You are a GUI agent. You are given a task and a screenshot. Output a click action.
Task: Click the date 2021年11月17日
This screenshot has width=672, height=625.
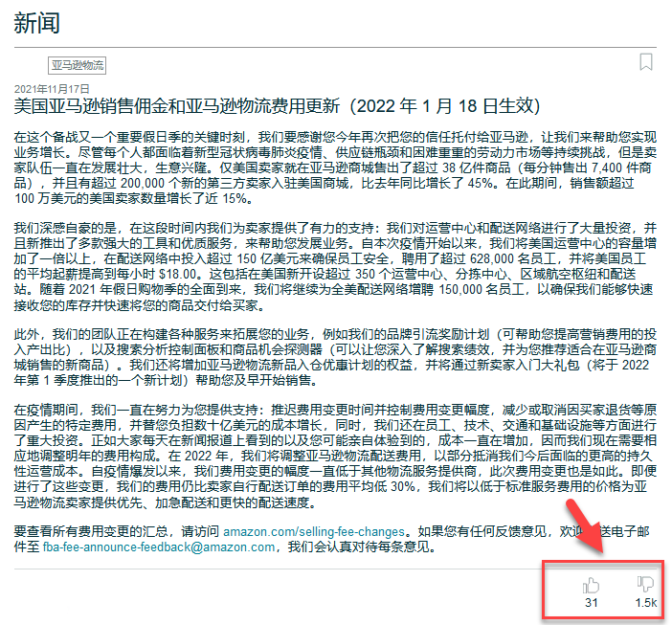coord(52,89)
